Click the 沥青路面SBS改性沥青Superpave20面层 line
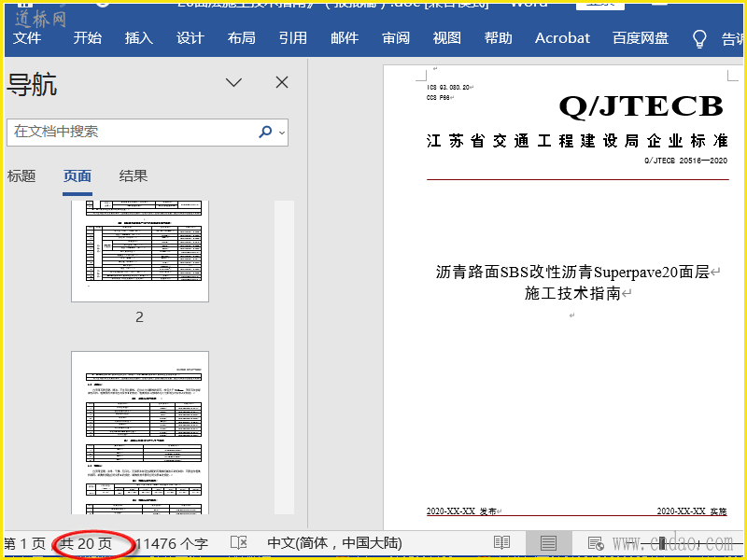 pyautogui.click(x=573, y=273)
